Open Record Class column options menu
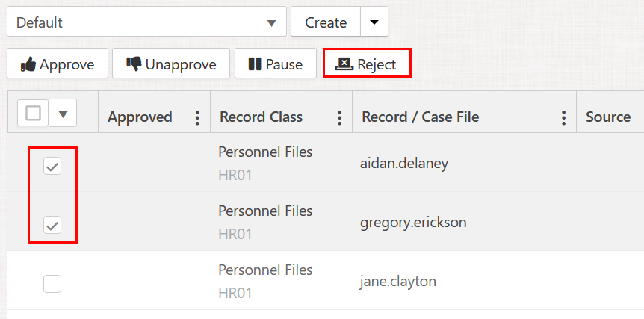This screenshot has height=319, width=644. coord(339,117)
